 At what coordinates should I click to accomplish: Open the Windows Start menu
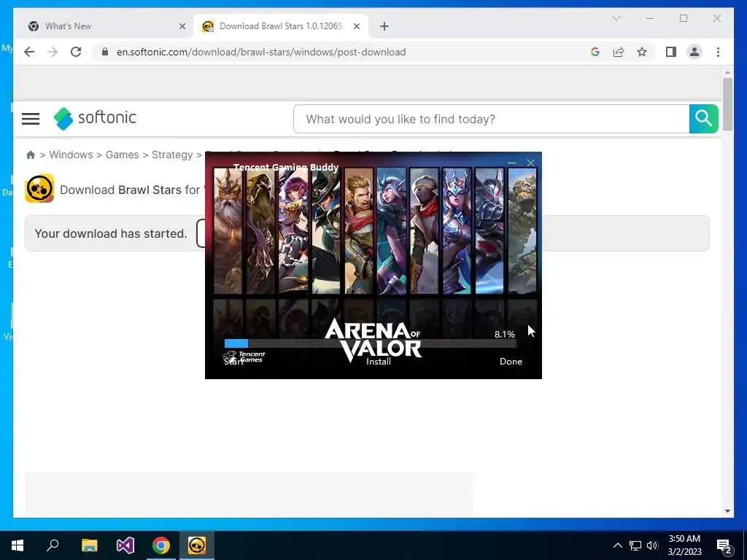(18, 545)
